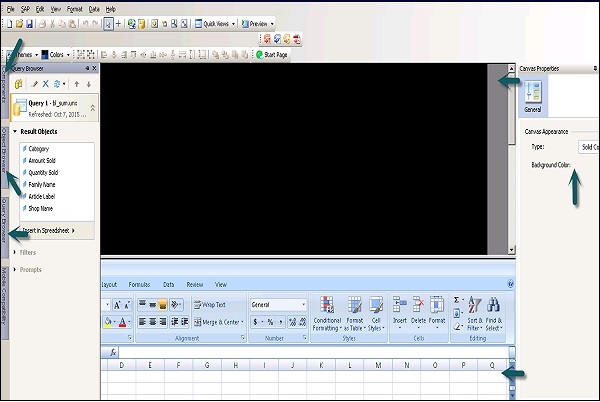Screen dimensions: 600x402
Task: Click the dollar accounting format button
Action: tap(255, 322)
